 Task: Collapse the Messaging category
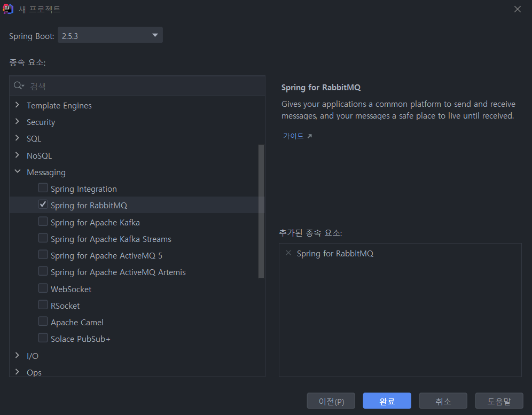point(18,171)
